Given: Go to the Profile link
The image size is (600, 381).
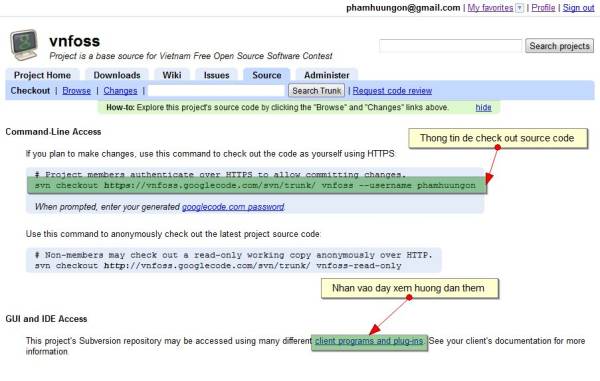Looking at the screenshot, I should pyautogui.click(x=543, y=8).
